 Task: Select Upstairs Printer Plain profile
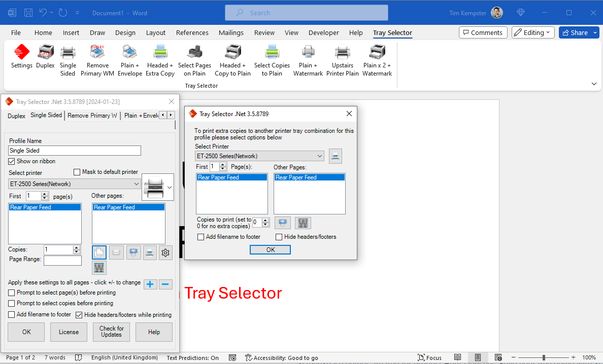(x=342, y=61)
